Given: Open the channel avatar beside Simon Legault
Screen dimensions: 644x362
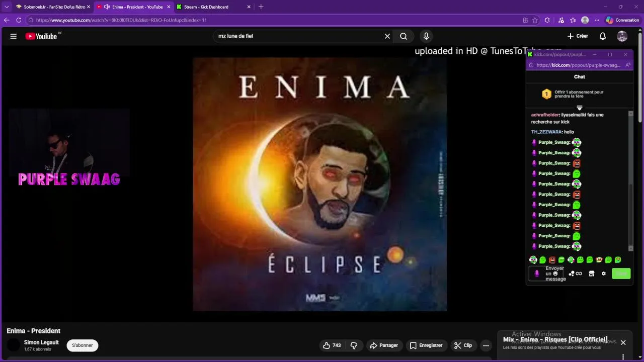Looking at the screenshot, I should [x=14, y=345].
